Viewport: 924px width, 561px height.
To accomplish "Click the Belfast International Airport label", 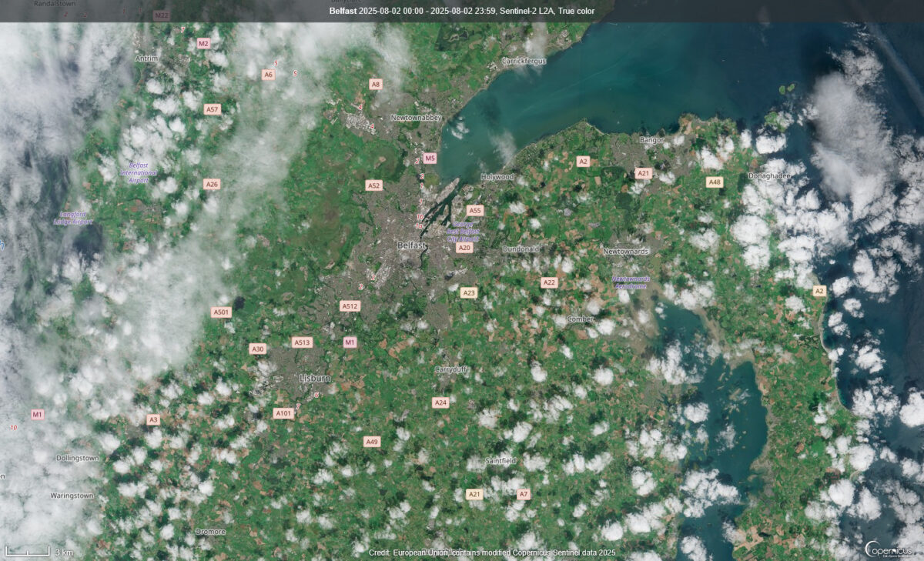I will pyautogui.click(x=138, y=173).
